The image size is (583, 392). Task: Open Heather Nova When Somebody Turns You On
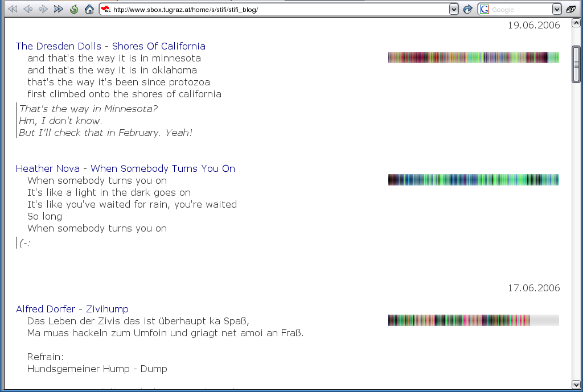click(x=125, y=168)
